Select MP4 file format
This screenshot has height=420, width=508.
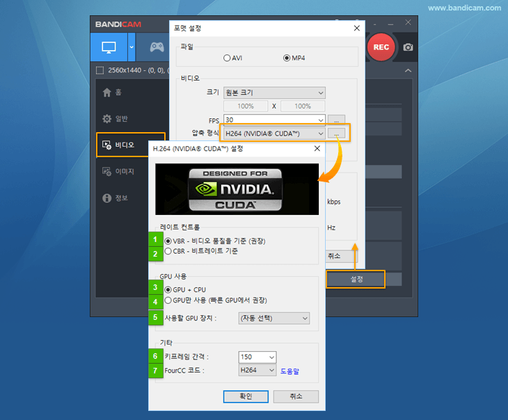pos(294,58)
